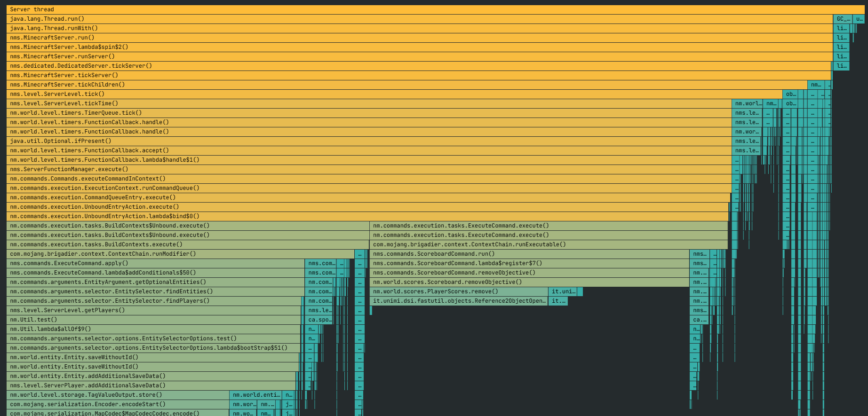Click the 'u…' frame beside GC
The height and width of the screenshot is (416, 868).
point(859,19)
